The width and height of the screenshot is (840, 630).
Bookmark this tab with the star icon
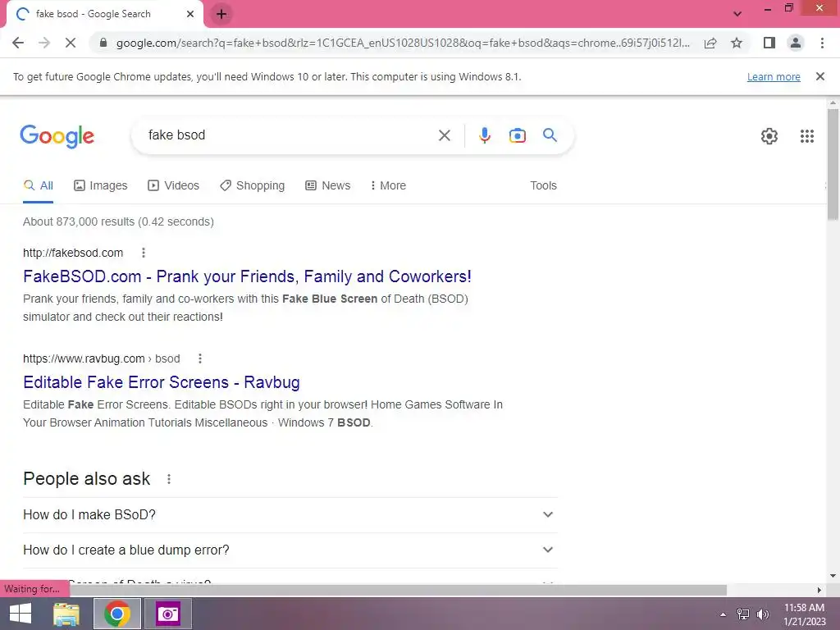click(x=737, y=43)
